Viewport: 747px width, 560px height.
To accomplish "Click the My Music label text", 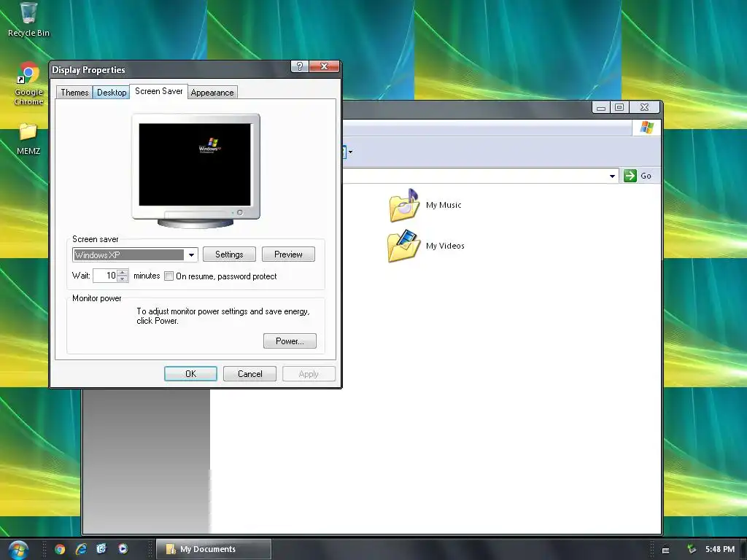I will click(444, 205).
